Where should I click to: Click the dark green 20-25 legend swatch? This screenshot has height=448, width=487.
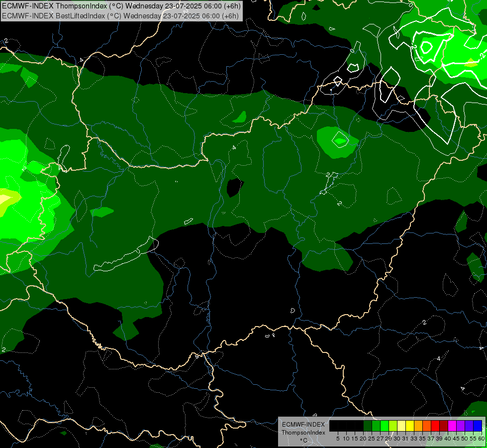(368, 426)
